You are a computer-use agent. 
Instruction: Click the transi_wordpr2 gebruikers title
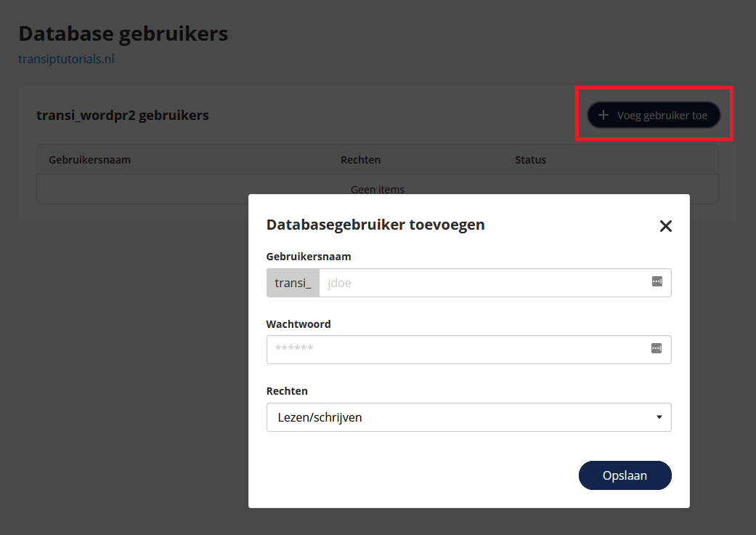(x=123, y=116)
